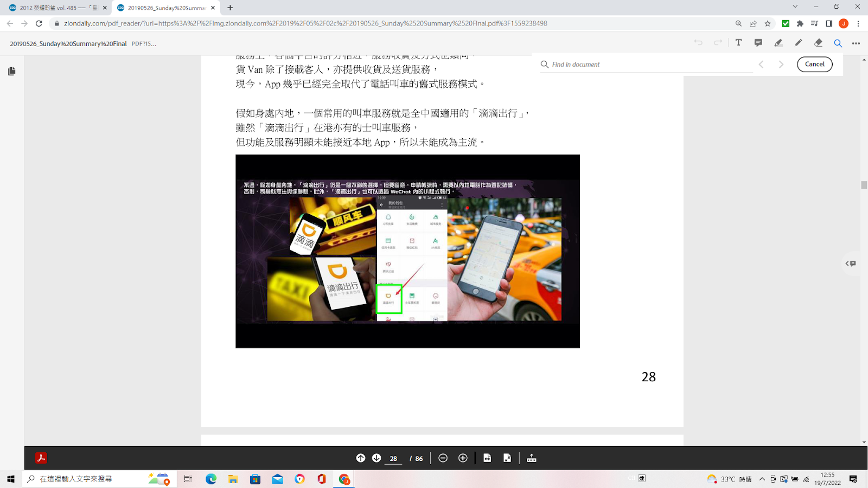
Task: Click the document title 20190526_Sunday Summary Final
Action: (x=68, y=43)
